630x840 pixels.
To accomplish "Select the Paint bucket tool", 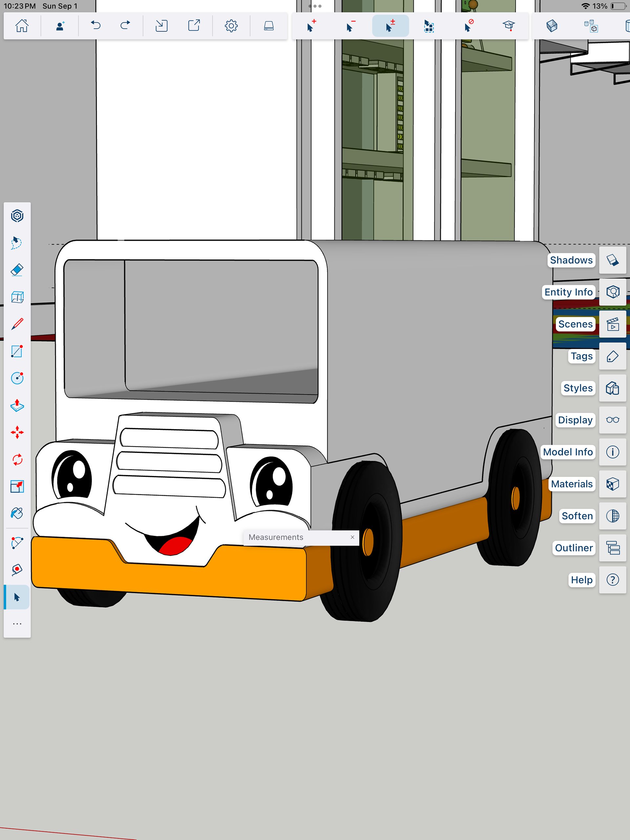I will coord(17,513).
